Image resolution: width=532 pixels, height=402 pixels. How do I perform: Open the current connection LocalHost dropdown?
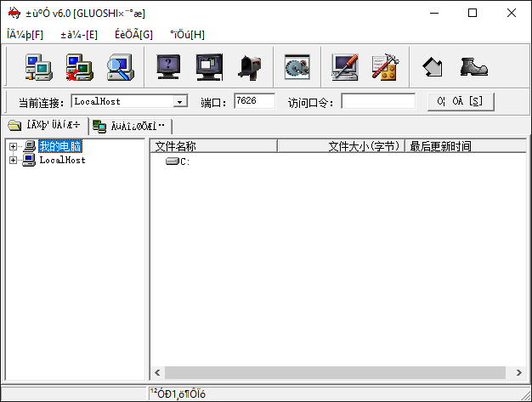[179, 102]
